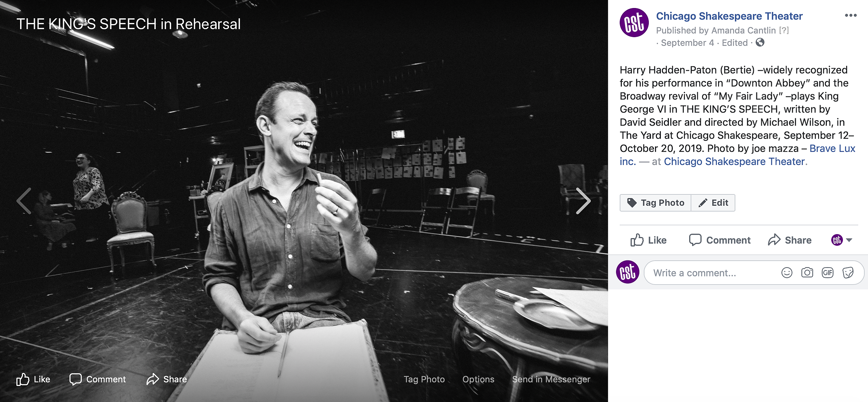Viewport: 868px width, 402px height.
Task: Click the Edit caption button
Action: point(713,203)
